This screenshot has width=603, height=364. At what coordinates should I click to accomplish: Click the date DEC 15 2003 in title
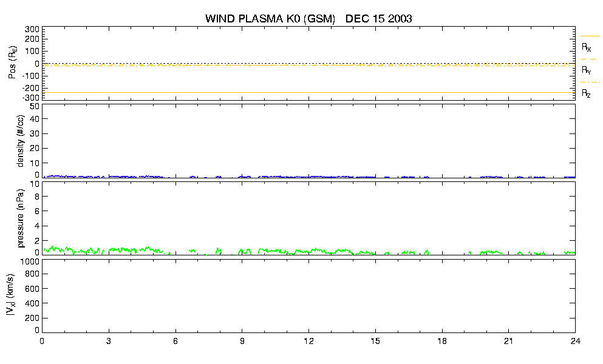click(x=378, y=18)
